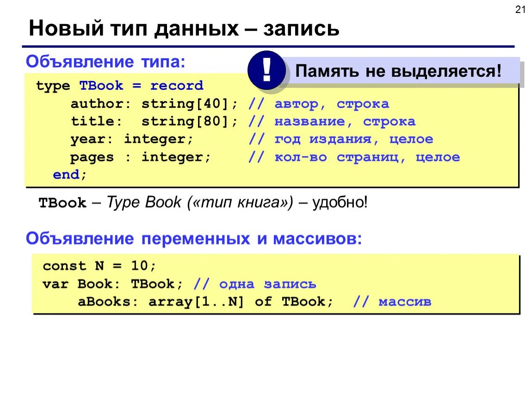Click the comment '// год издания, целое'

pyautogui.click(x=341, y=139)
